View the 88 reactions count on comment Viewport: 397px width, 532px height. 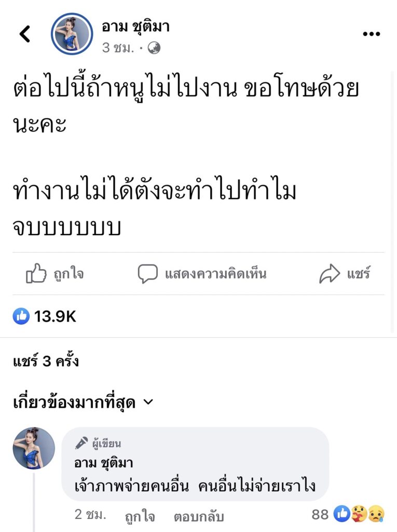tap(320, 514)
